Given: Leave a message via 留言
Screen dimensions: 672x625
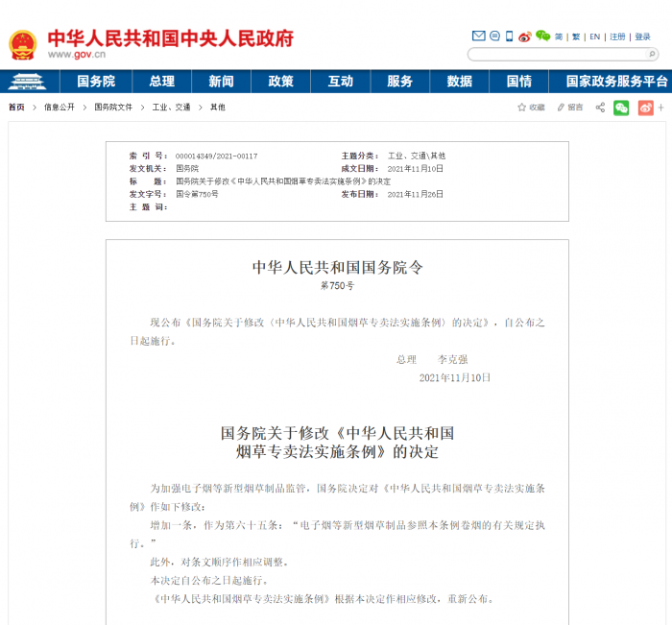Looking at the screenshot, I should (569, 108).
